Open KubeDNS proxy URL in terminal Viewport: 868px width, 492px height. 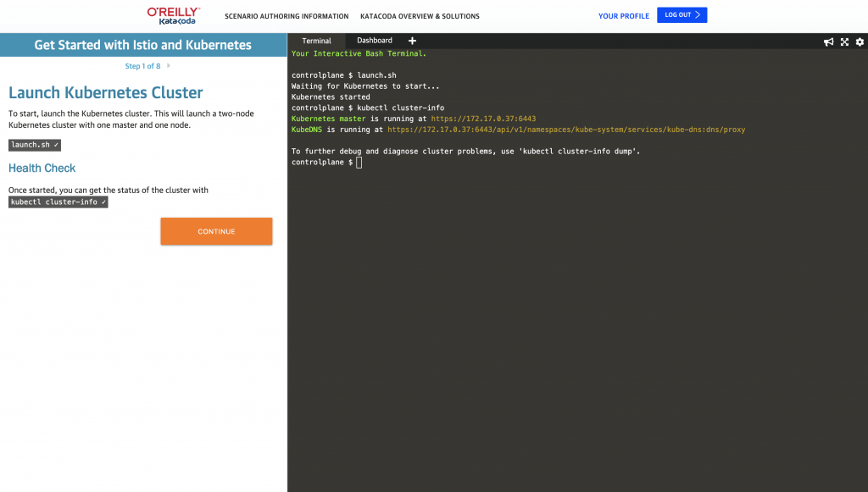click(566, 130)
